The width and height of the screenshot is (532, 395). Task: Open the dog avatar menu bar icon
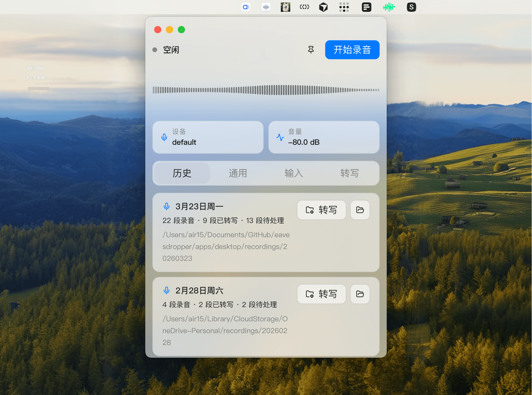click(x=285, y=7)
